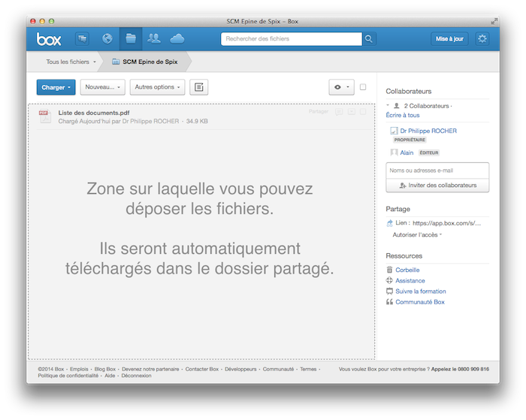Click the cloud icon in top navigation

[177, 39]
